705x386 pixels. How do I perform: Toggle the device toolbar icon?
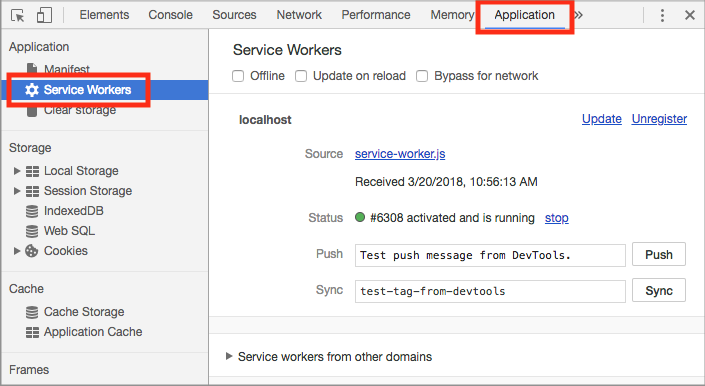click(44, 15)
